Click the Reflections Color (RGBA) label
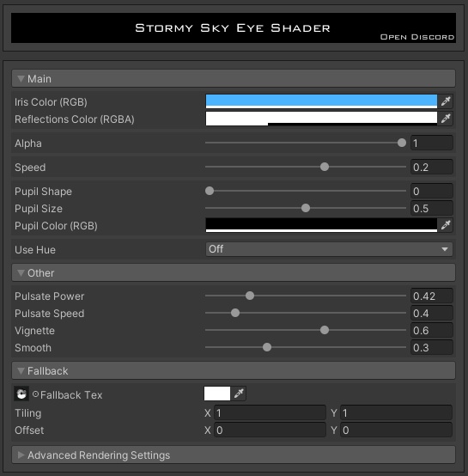The width and height of the screenshot is (468, 476). tap(75, 119)
